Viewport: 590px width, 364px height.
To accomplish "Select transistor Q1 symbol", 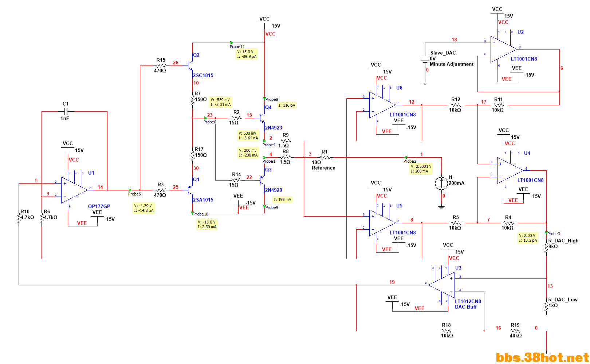I will (x=190, y=190).
